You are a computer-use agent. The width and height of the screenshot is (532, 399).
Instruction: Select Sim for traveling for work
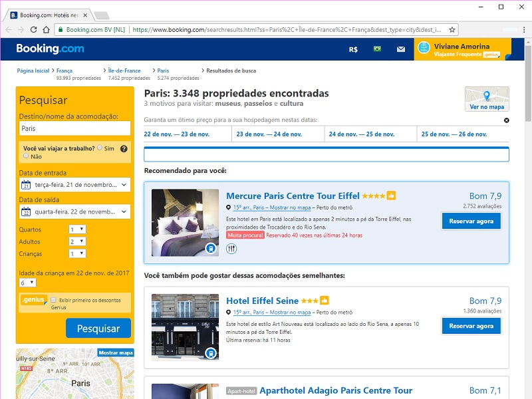point(99,148)
